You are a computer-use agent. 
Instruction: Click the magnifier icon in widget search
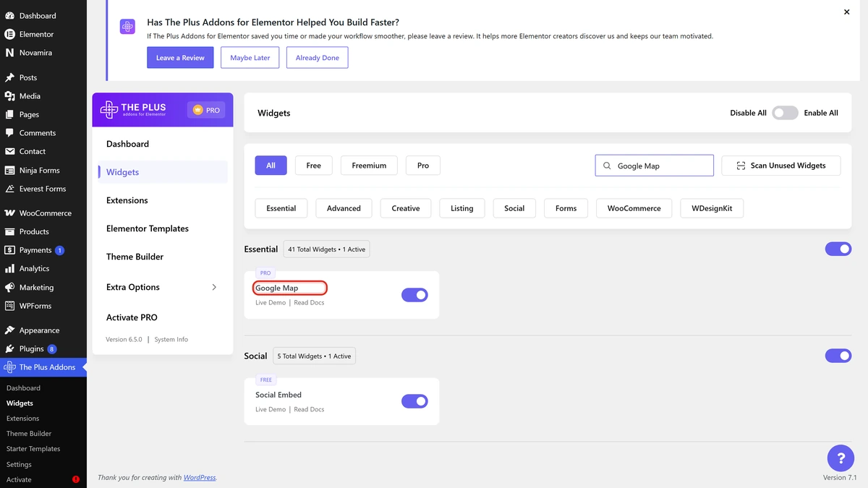click(x=607, y=166)
